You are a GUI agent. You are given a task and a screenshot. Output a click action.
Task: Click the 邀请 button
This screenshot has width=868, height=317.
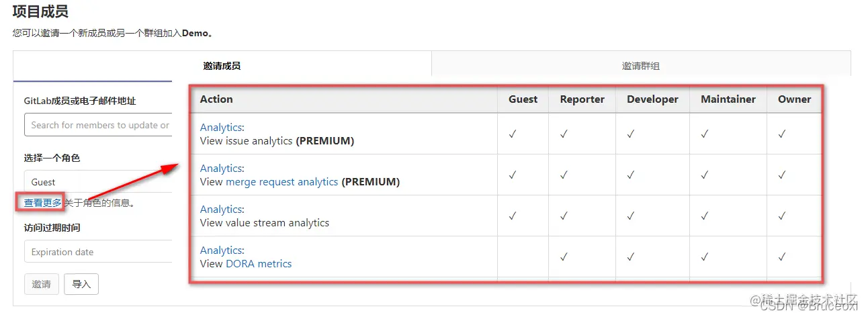tap(41, 284)
